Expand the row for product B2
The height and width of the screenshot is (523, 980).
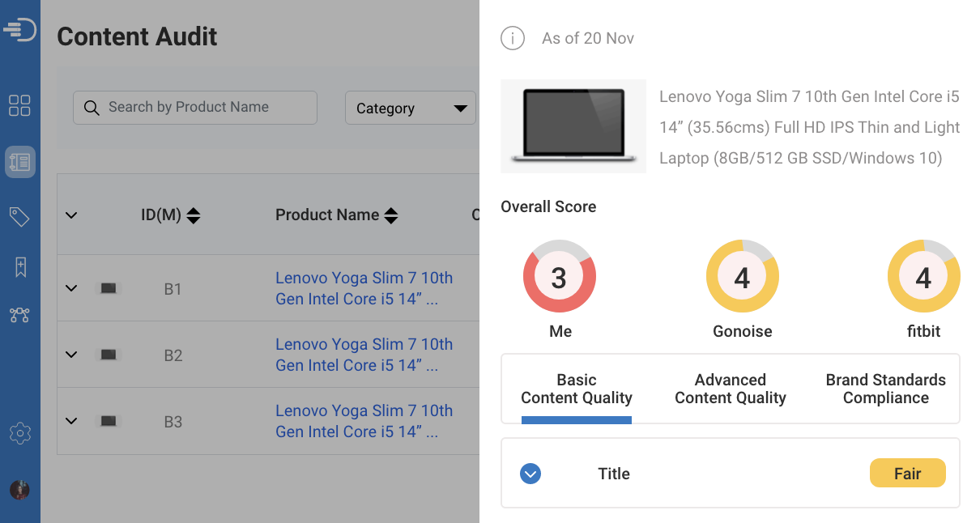click(x=70, y=355)
